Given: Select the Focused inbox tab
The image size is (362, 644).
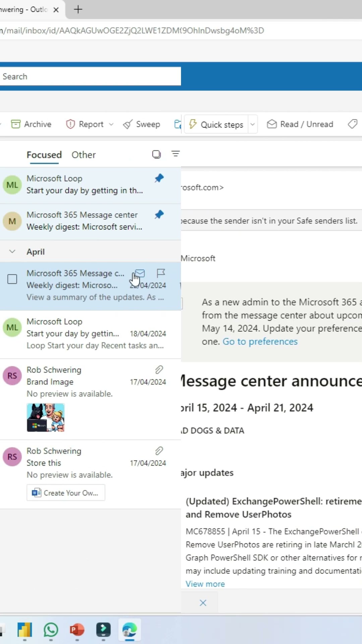Looking at the screenshot, I should [x=44, y=155].
